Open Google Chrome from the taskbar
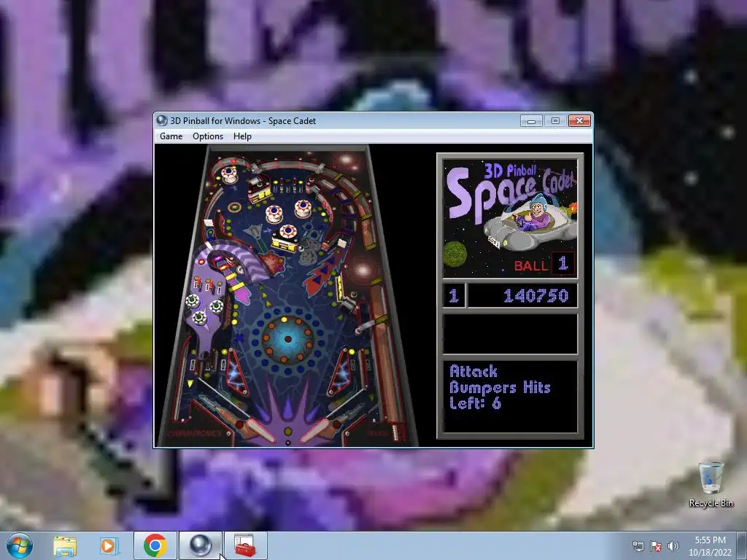The width and height of the screenshot is (747, 560). tap(155, 545)
